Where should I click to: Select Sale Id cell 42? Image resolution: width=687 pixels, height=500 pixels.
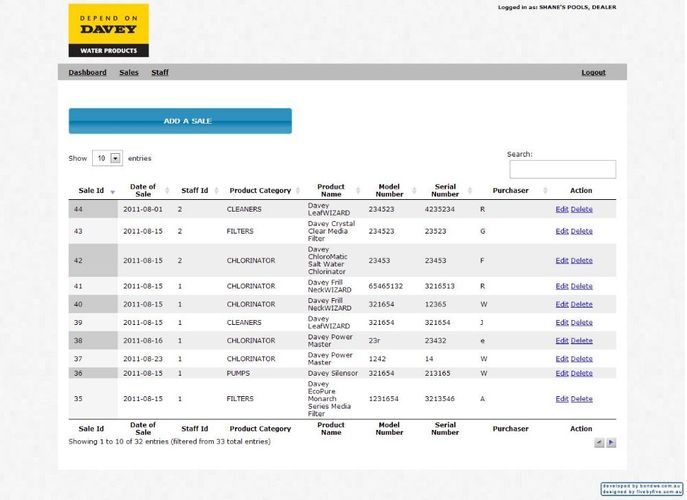[93, 261]
